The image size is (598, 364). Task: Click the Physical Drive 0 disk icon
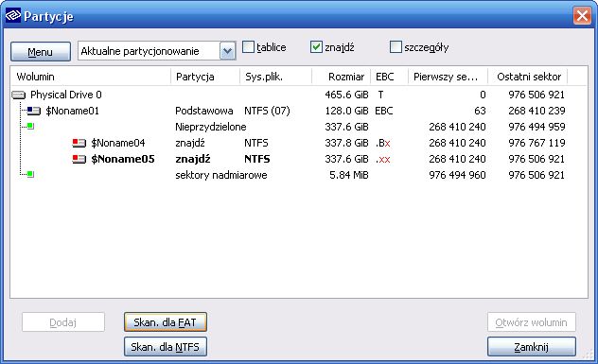point(18,95)
